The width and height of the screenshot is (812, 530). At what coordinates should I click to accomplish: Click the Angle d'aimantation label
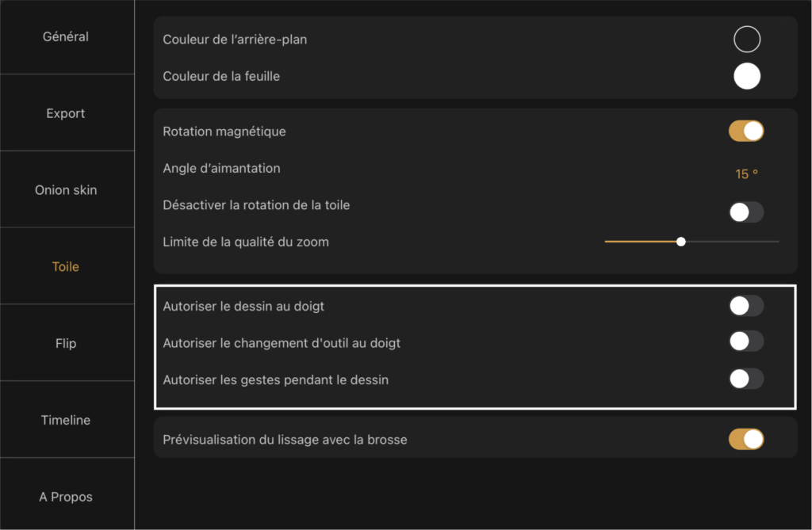(x=221, y=168)
